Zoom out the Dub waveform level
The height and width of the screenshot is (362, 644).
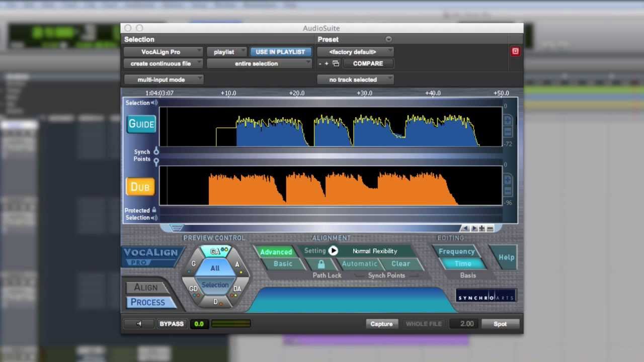[x=508, y=191]
